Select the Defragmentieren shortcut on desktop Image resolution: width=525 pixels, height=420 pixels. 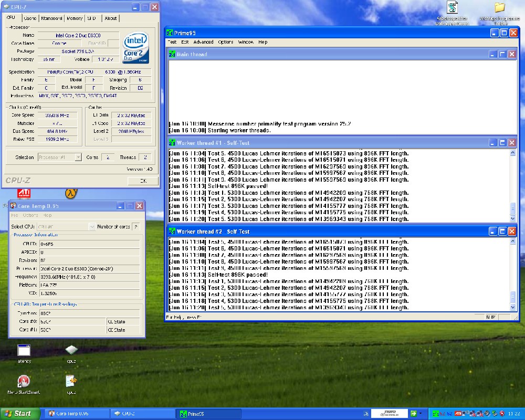(452, 13)
